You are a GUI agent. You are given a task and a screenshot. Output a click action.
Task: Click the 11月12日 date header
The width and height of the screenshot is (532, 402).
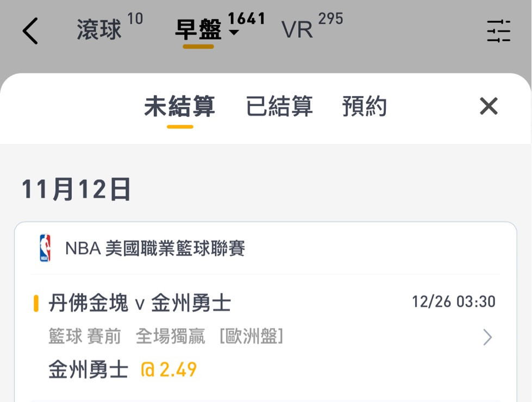(x=76, y=189)
